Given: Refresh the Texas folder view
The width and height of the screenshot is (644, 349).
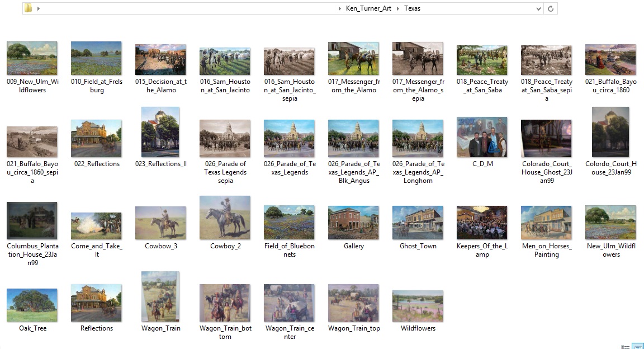Looking at the screenshot, I should pos(551,8).
